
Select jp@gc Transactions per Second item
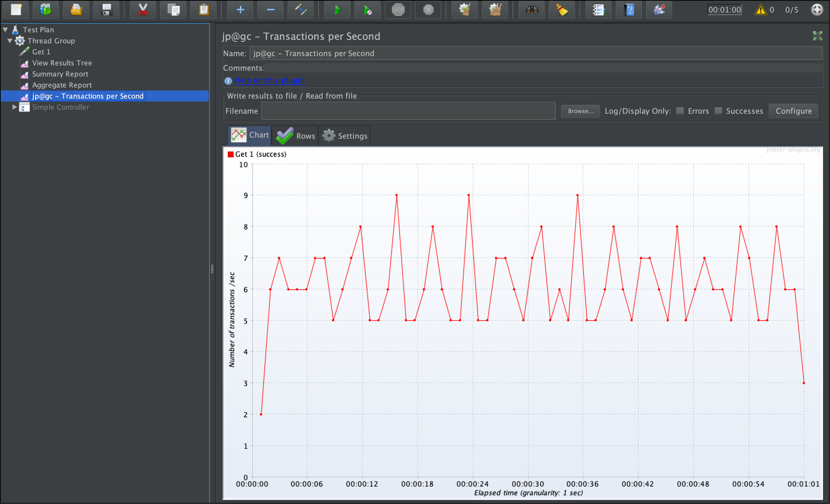(88, 96)
